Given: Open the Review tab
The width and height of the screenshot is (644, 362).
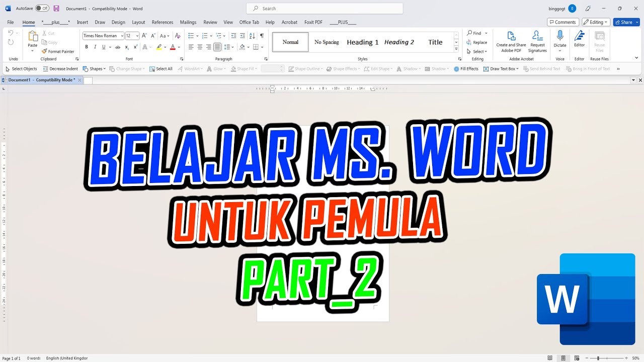Looking at the screenshot, I should click(x=210, y=22).
